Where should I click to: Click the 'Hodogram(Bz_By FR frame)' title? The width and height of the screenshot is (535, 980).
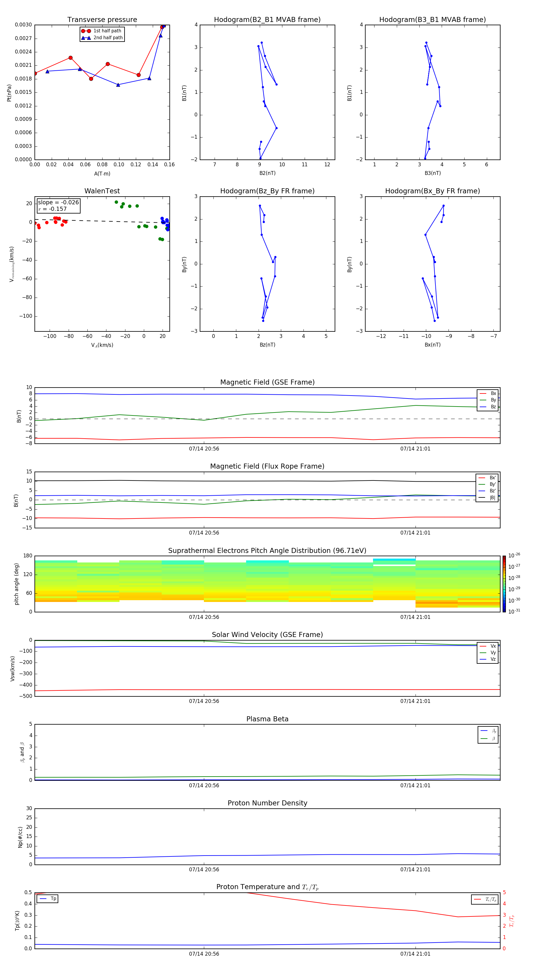(267, 191)
